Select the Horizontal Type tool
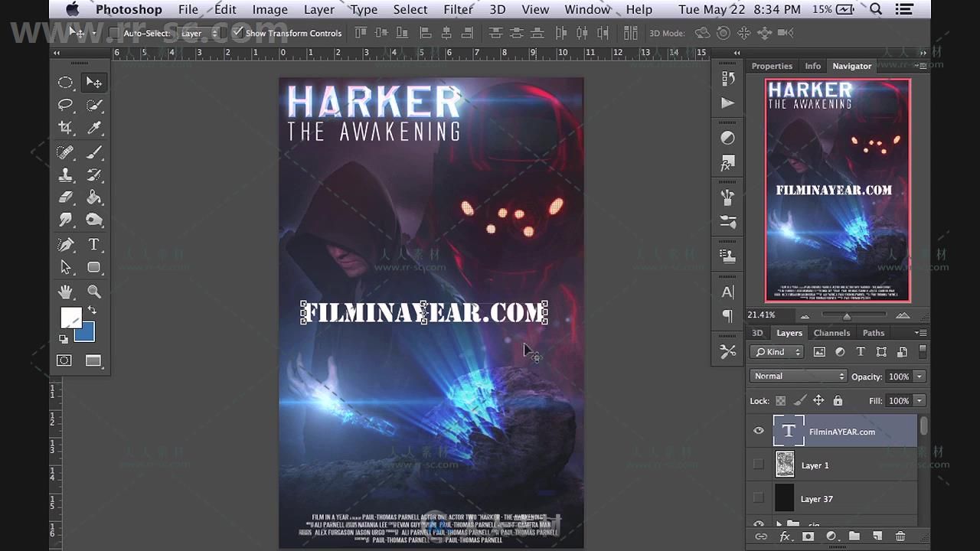Screen dimensions: 980x551 pos(93,245)
